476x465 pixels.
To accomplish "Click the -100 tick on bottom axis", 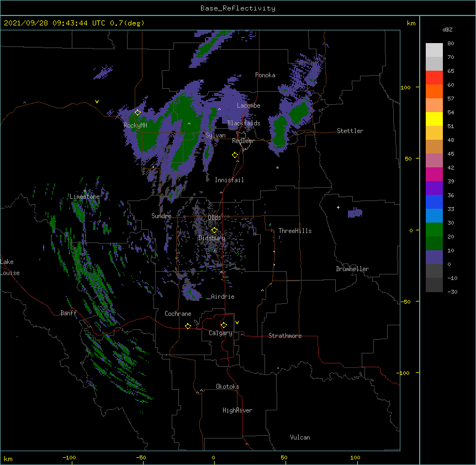I will coord(69,457).
